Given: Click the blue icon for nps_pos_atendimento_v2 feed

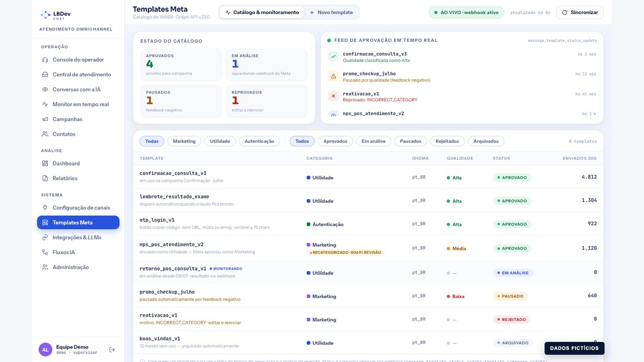Looking at the screenshot, I should click(x=334, y=114).
